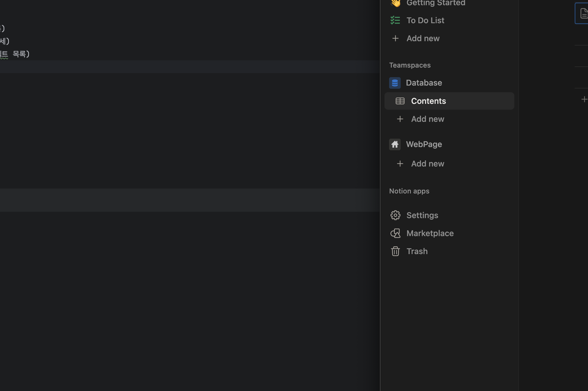588x391 pixels.
Task: Open the Settings menu entry
Action: 422,215
